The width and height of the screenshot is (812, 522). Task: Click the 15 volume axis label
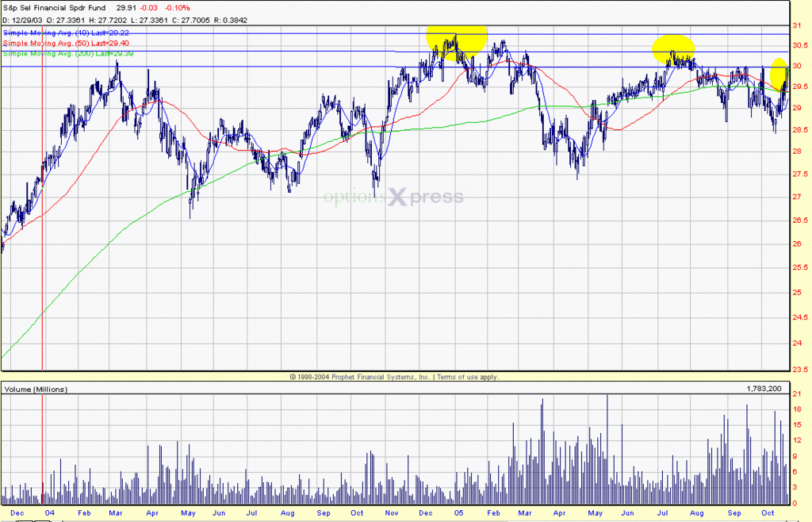pyautogui.click(x=796, y=424)
